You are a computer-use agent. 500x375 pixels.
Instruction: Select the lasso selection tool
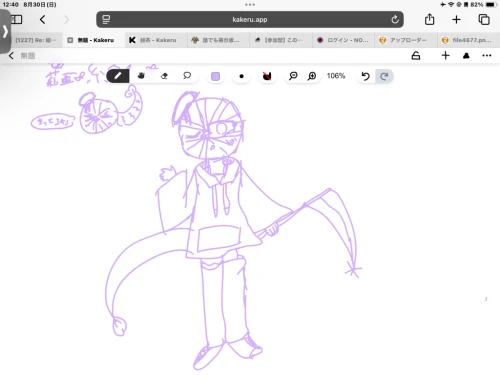[x=187, y=76]
